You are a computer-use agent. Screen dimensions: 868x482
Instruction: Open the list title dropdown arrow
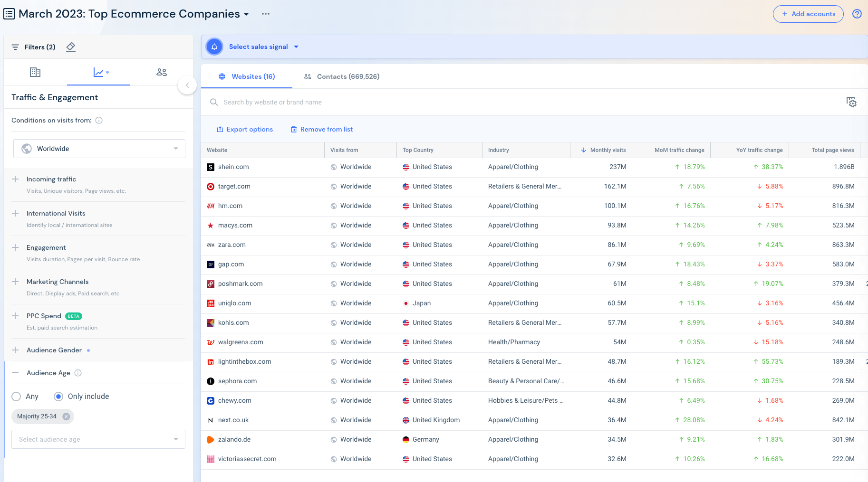246,14
